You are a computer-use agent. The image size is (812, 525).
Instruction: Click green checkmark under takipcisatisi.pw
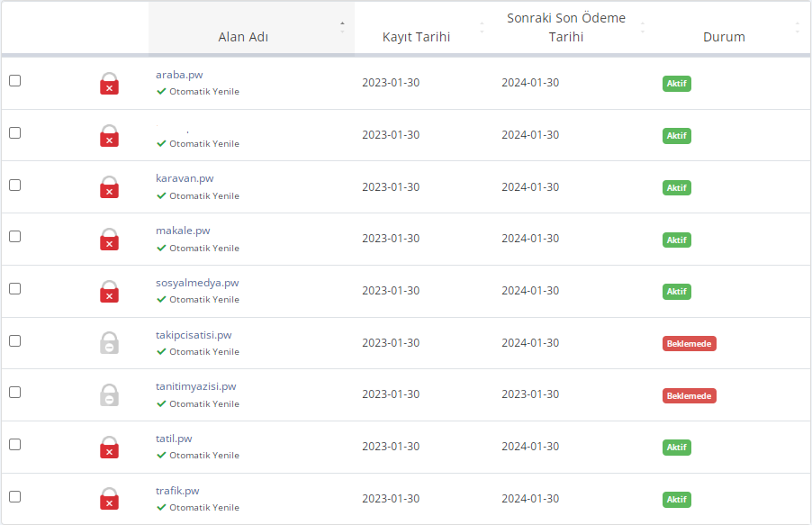[x=161, y=351]
